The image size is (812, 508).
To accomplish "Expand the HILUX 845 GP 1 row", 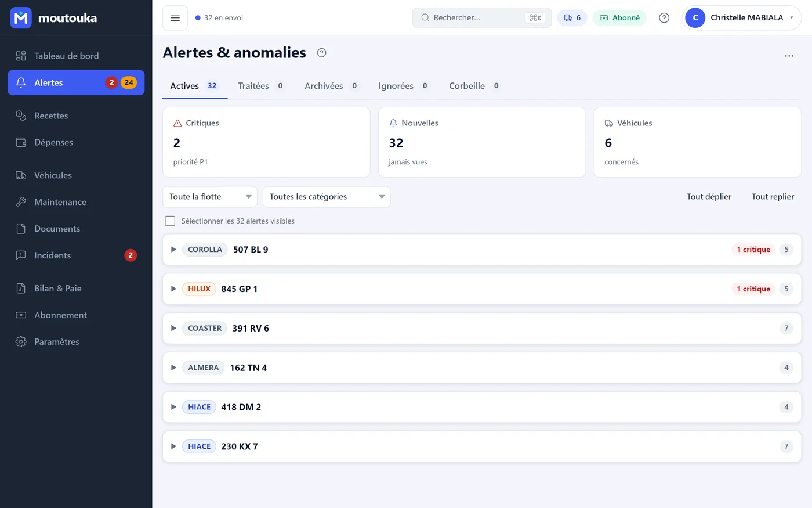I will 482,289.
